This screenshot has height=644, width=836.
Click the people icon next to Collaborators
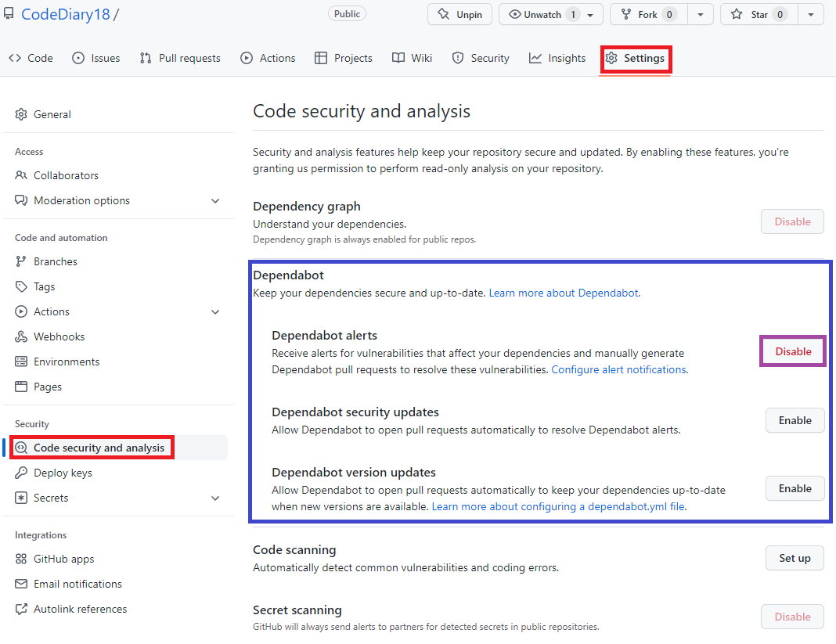(x=21, y=175)
